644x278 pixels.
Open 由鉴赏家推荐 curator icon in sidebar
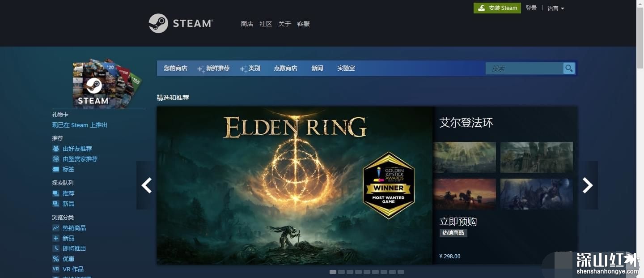(56, 159)
